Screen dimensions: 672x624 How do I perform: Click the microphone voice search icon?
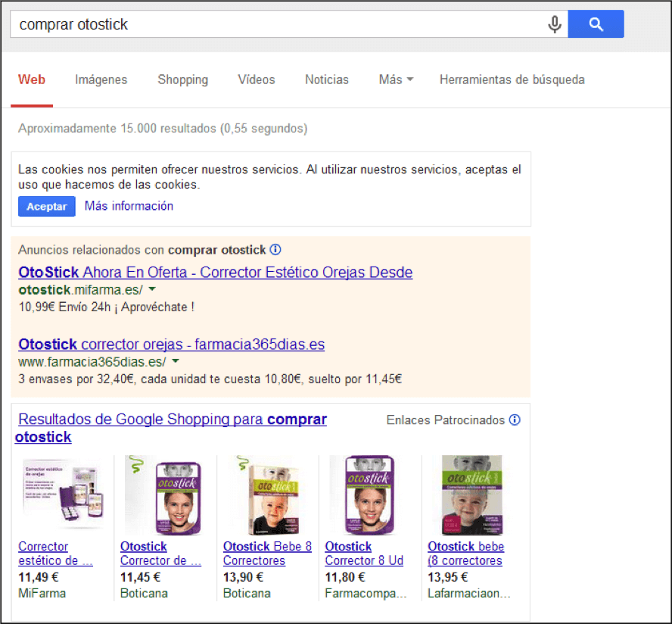554,24
